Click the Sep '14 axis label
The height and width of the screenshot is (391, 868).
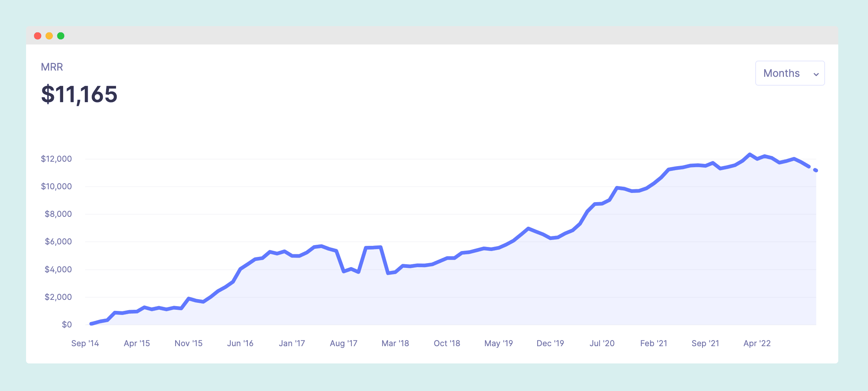coord(84,343)
